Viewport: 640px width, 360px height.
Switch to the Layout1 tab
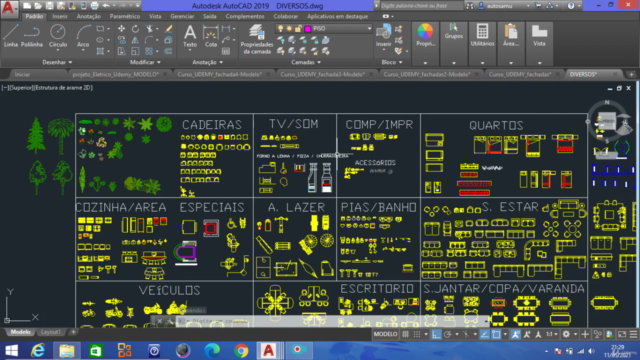tap(51, 332)
